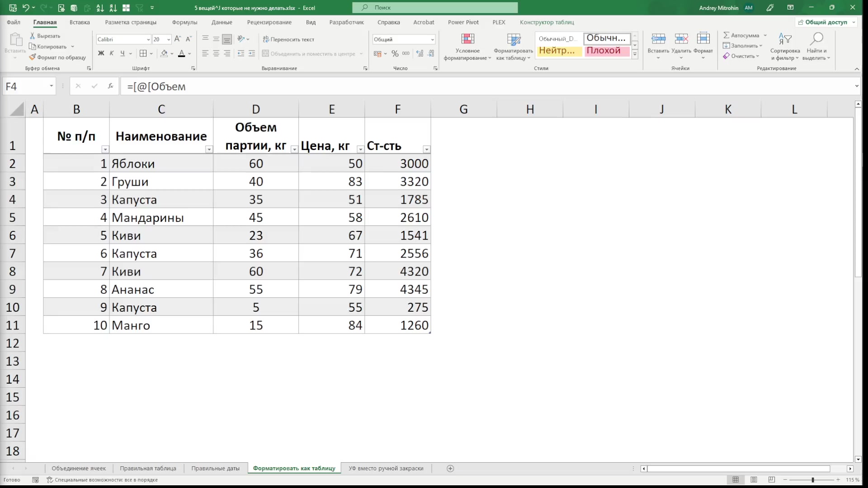Click the Вставить cells icon in Ячейки group

658,39
